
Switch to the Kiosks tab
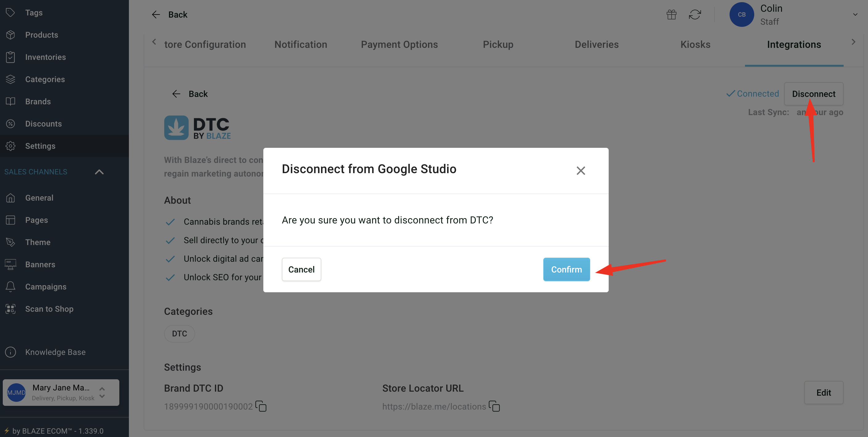(695, 44)
